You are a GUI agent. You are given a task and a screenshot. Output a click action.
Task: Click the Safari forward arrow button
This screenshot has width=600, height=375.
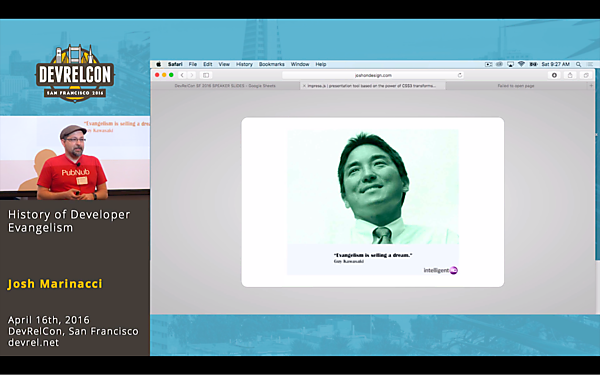[192, 75]
